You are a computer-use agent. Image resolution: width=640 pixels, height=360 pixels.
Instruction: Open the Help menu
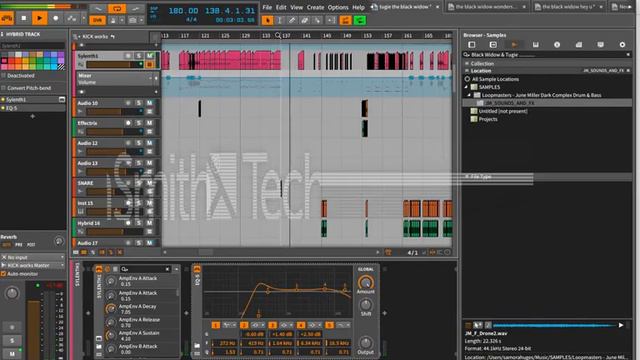pyautogui.click(x=358, y=7)
